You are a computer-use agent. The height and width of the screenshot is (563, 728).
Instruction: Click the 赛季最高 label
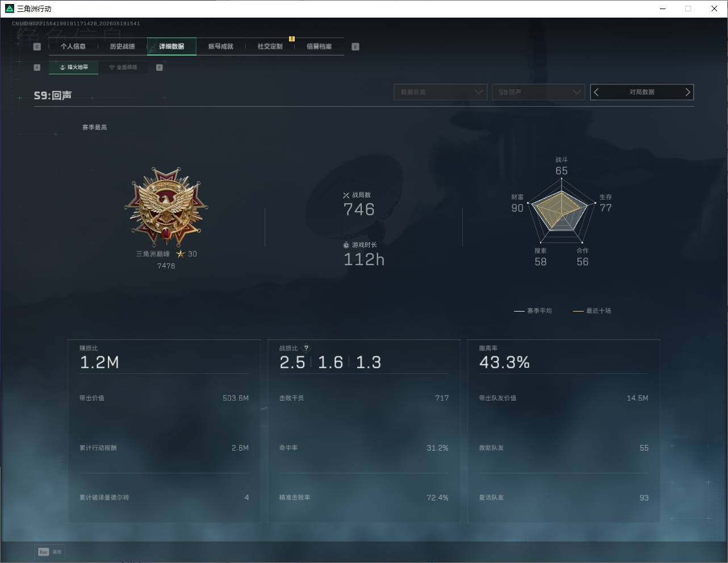pos(94,128)
